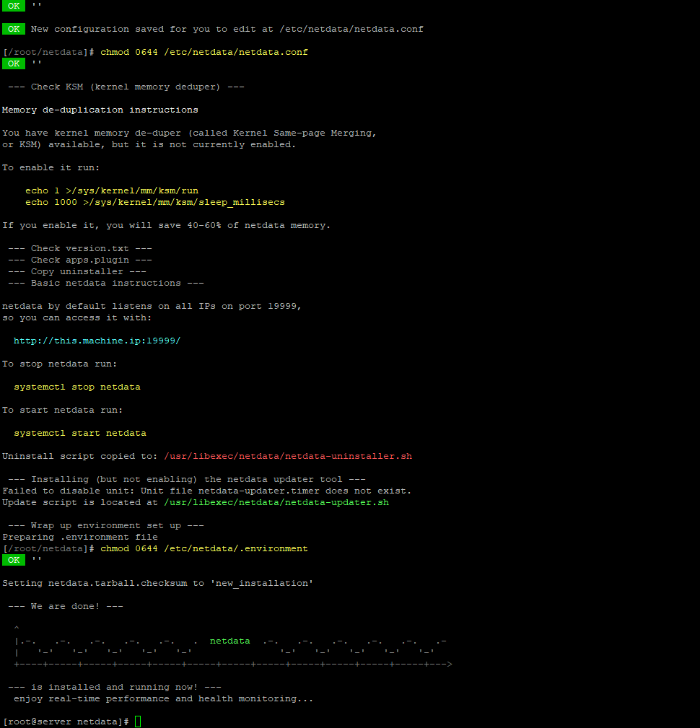Screen dimensions: 700x728
Task: Click the http://this.machine.ip:19999/ URL
Action: coord(97,341)
